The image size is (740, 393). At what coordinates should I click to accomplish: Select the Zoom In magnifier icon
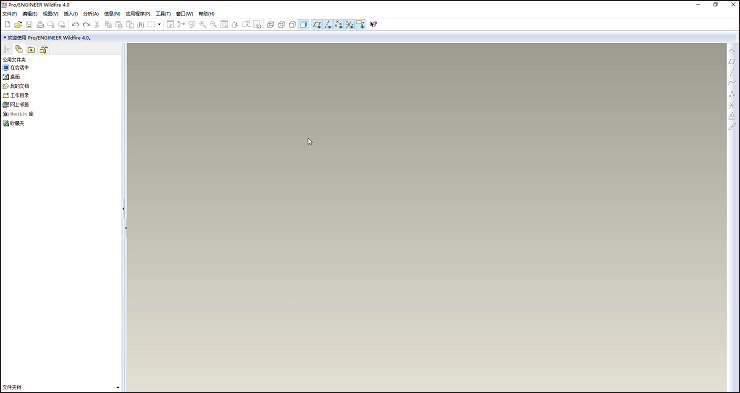click(x=202, y=25)
